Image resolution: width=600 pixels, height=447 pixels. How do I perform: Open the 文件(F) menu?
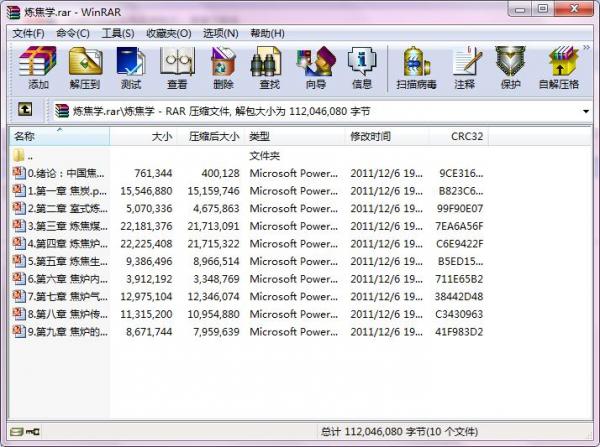[x=28, y=33]
